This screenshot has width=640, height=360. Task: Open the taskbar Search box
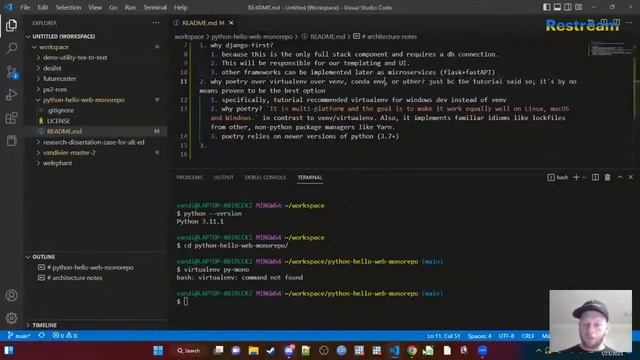(189, 350)
